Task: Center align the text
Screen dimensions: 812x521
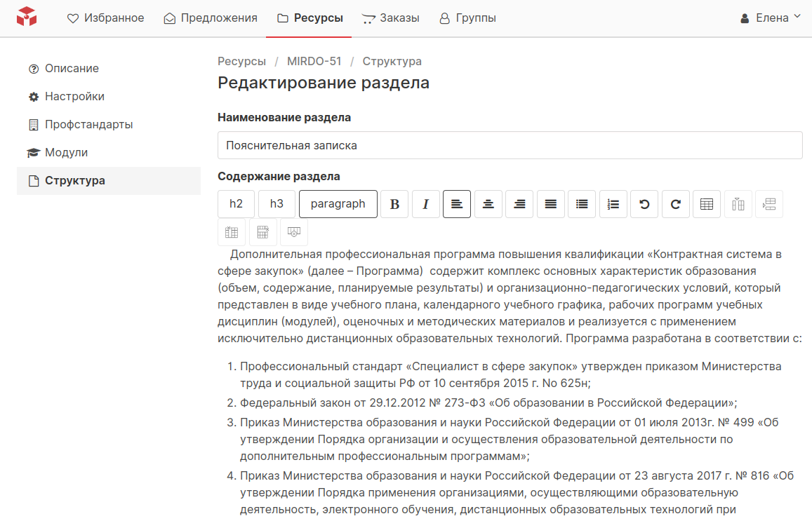Action: coord(488,204)
